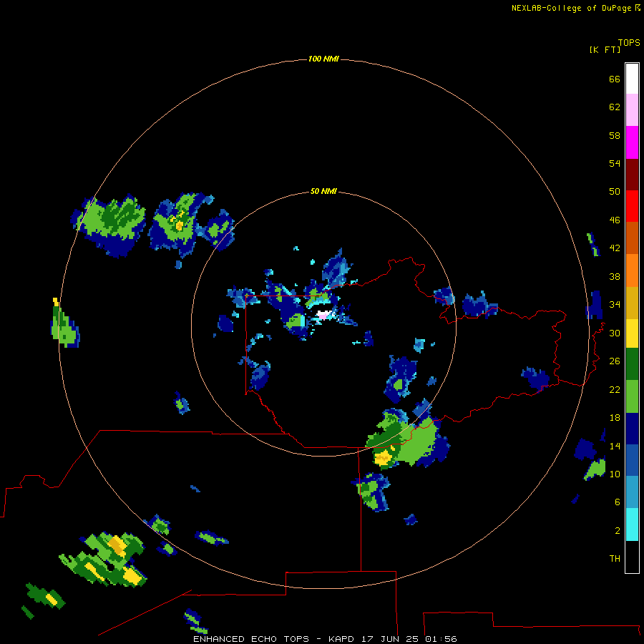Pick the light blue legend swatch between 10 and 6

[632, 492]
